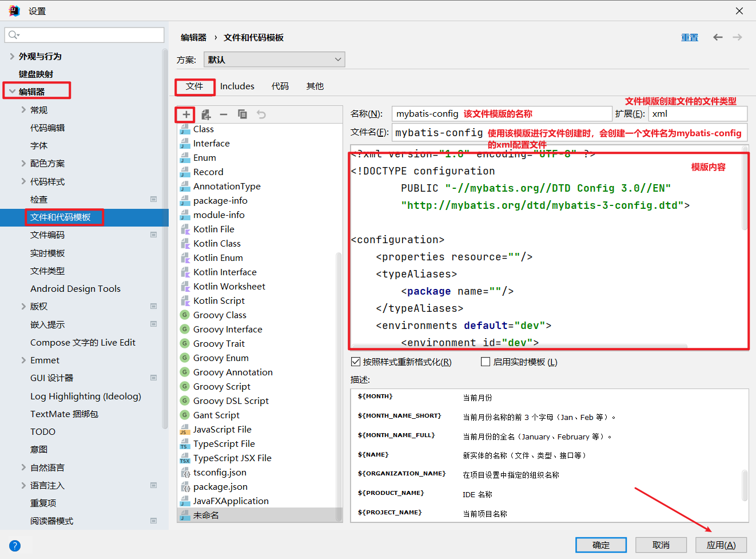Click the remove template minus icon

[224, 114]
